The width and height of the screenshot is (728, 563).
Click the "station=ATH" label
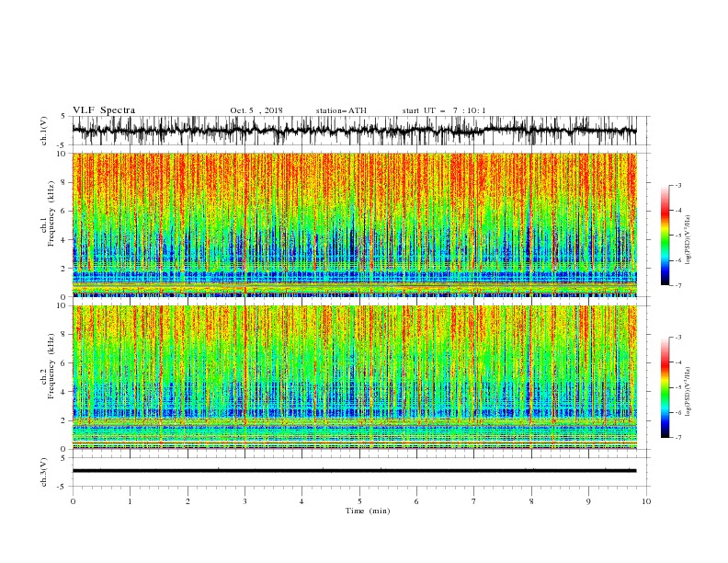coord(341,110)
